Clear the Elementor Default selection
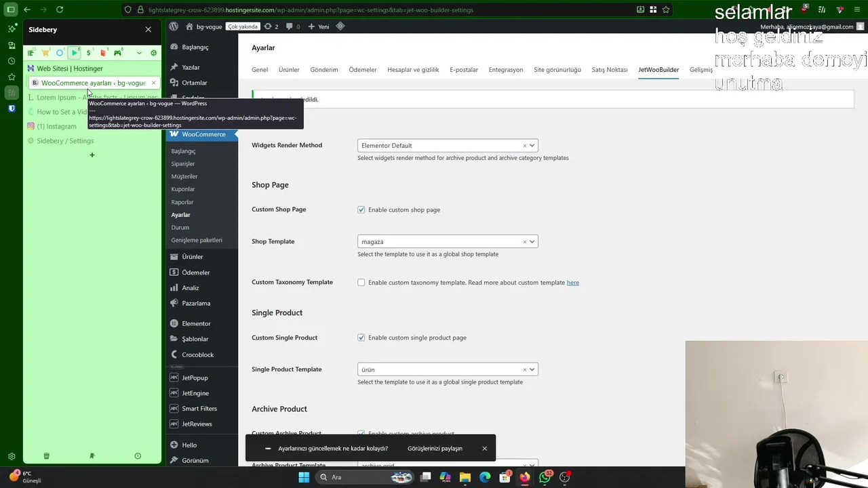The height and width of the screenshot is (488, 868). coord(524,146)
